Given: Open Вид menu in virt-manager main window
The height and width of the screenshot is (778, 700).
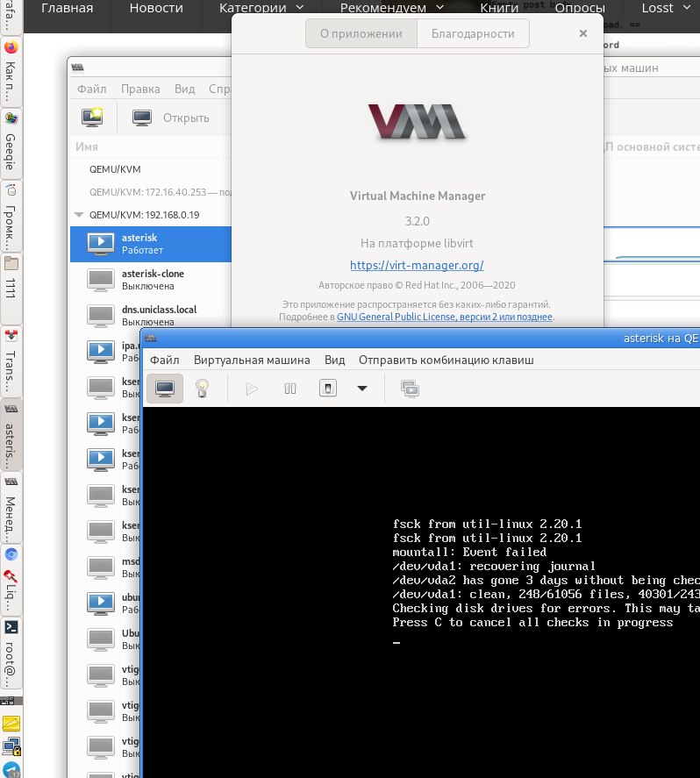Looking at the screenshot, I should coord(184,89).
